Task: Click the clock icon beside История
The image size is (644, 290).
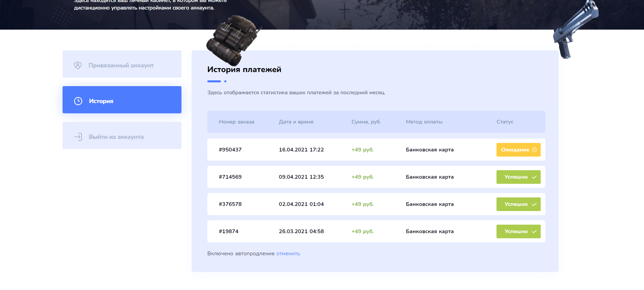Action: pyautogui.click(x=78, y=101)
